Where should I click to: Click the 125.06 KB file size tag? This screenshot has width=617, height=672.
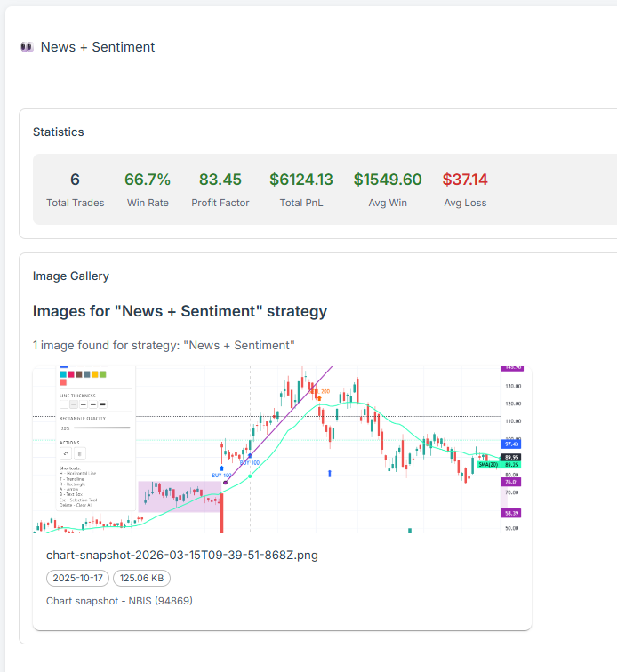click(x=141, y=578)
